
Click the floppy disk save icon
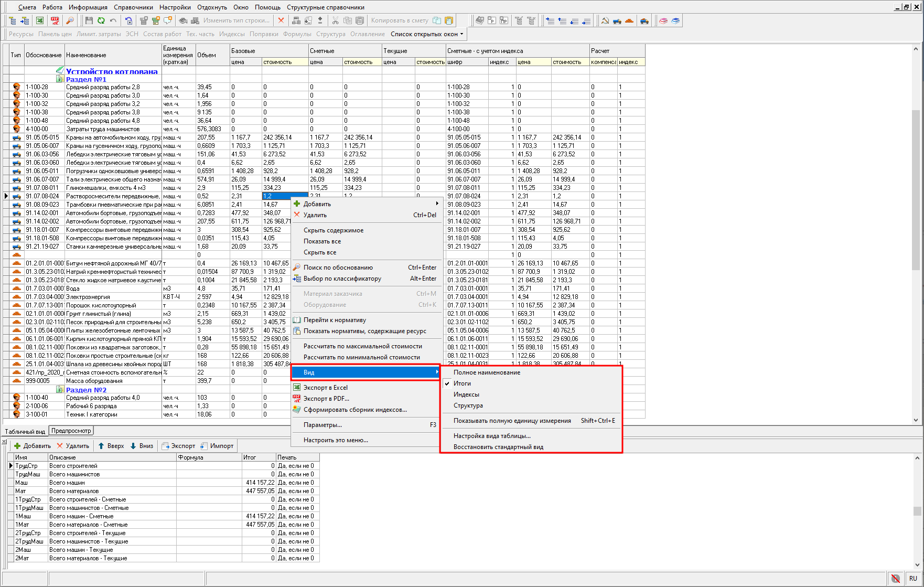pyautogui.click(x=89, y=20)
